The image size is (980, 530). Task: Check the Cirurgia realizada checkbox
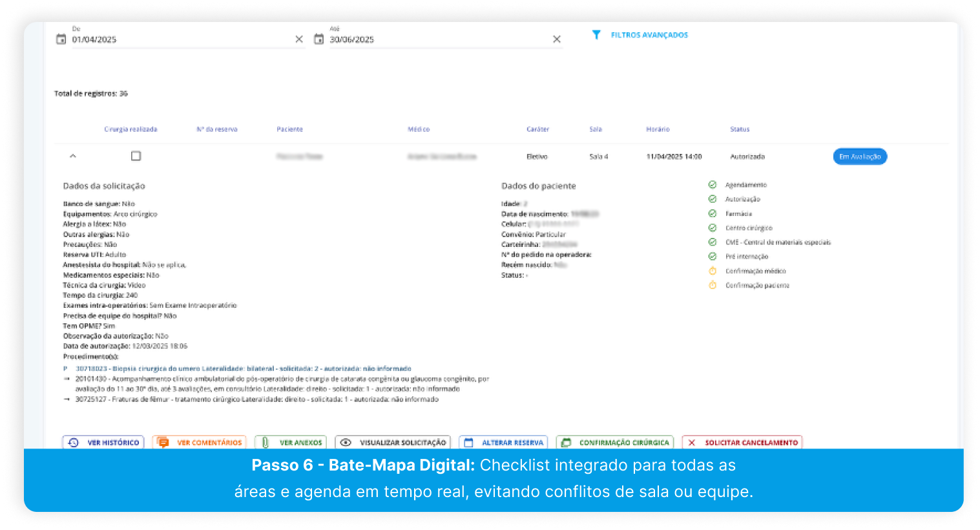point(136,156)
